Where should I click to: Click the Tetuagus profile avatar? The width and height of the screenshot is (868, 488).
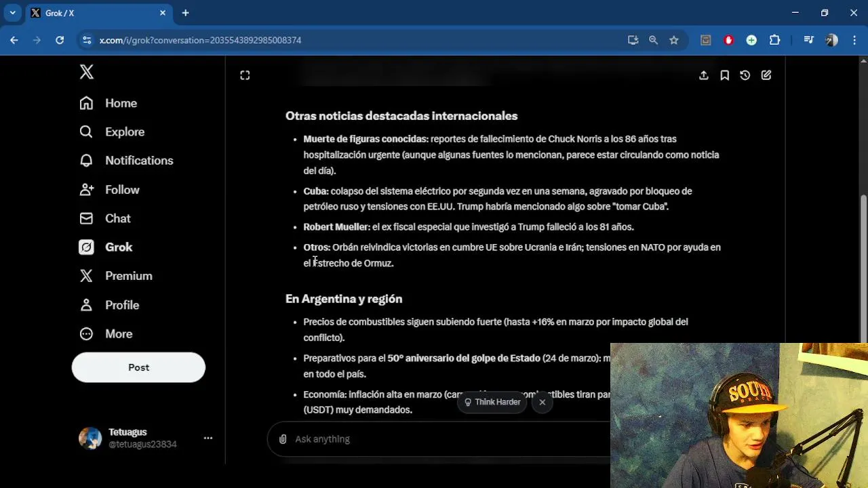coord(90,439)
